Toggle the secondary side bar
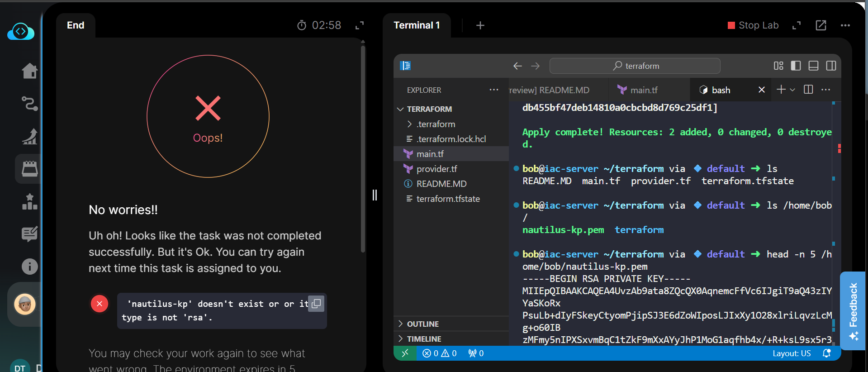This screenshot has height=372, width=868. 831,66
